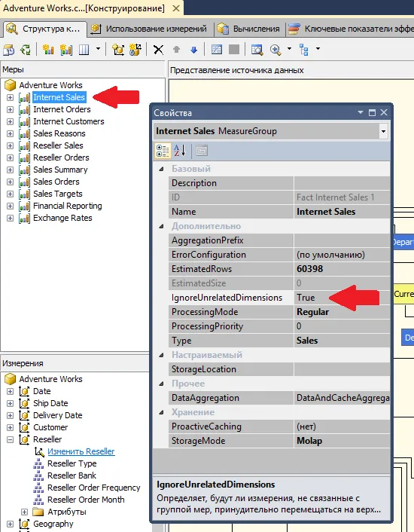Click the Process cube toolbar icon

9,50
